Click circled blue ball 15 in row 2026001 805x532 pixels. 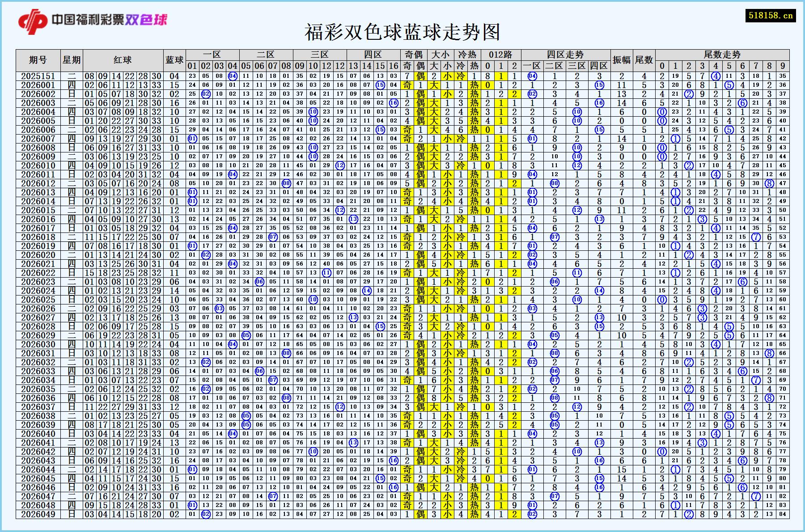coord(380,85)
